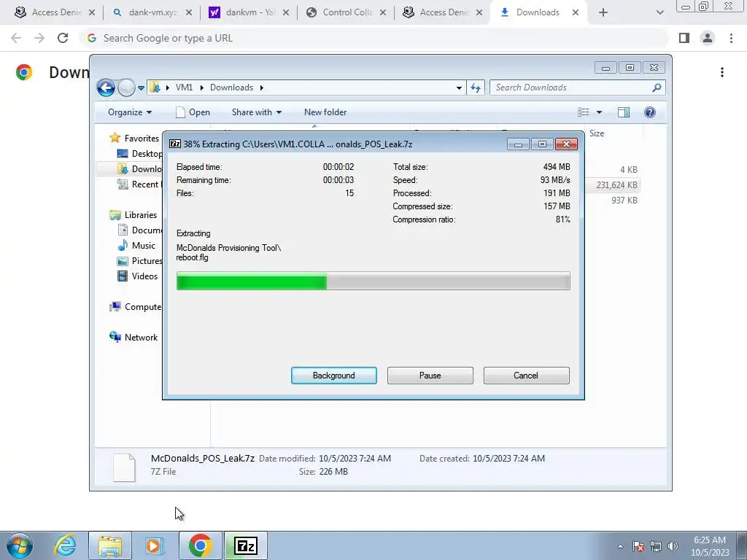This screenshot has height=560, width=747.
Task: Open the Music library
Action: pyautogui.click(x=136, y=246)
